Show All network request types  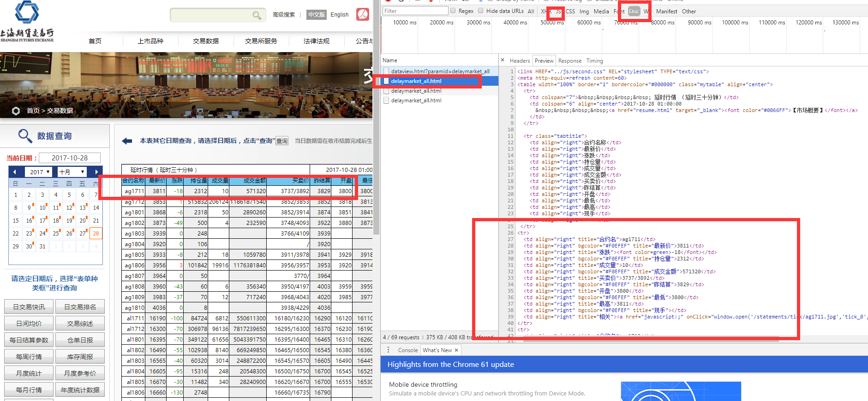(x=531, y=12)
